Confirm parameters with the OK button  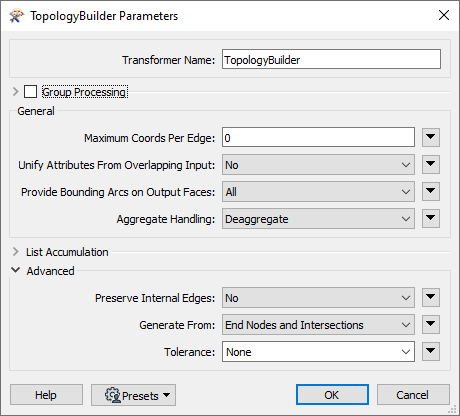pos(332,395)
